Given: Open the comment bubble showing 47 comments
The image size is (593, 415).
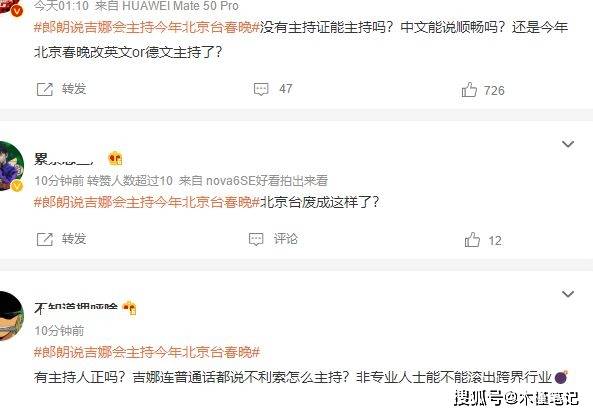Looking at the screenshot, I should tap(261, 89).
